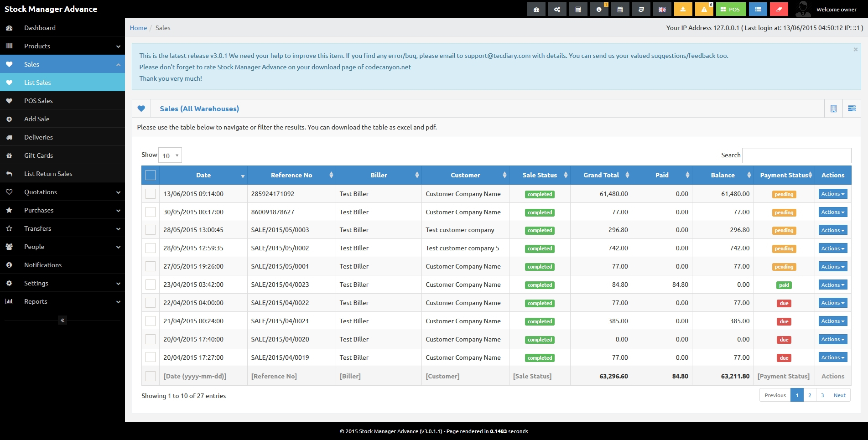Click the Search input field

pyautogui.click(x=796, y=155)
